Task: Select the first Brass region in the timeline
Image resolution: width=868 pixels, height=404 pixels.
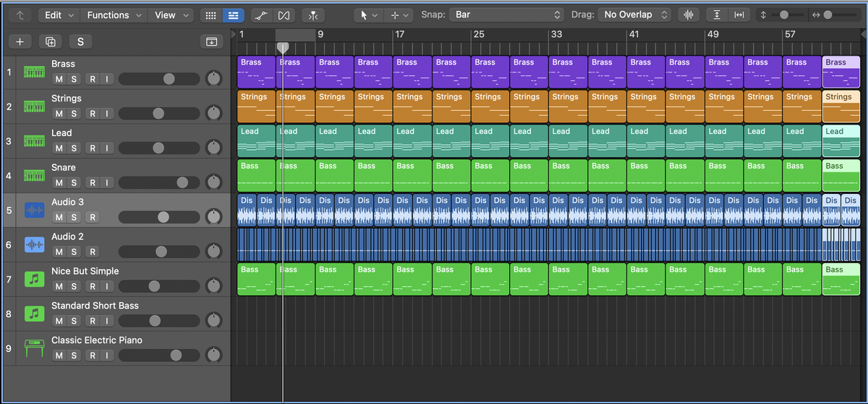Action: (256, 72)
